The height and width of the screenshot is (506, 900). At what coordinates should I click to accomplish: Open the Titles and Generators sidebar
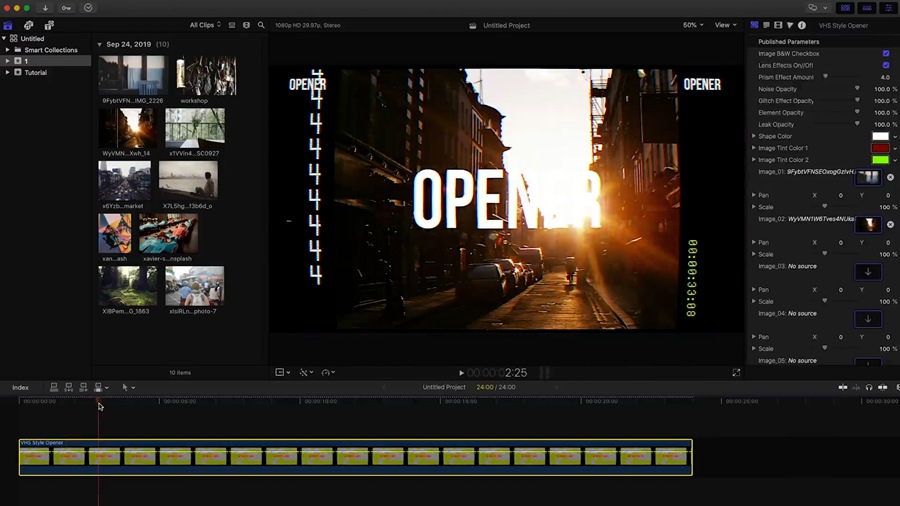pos(49,25)
